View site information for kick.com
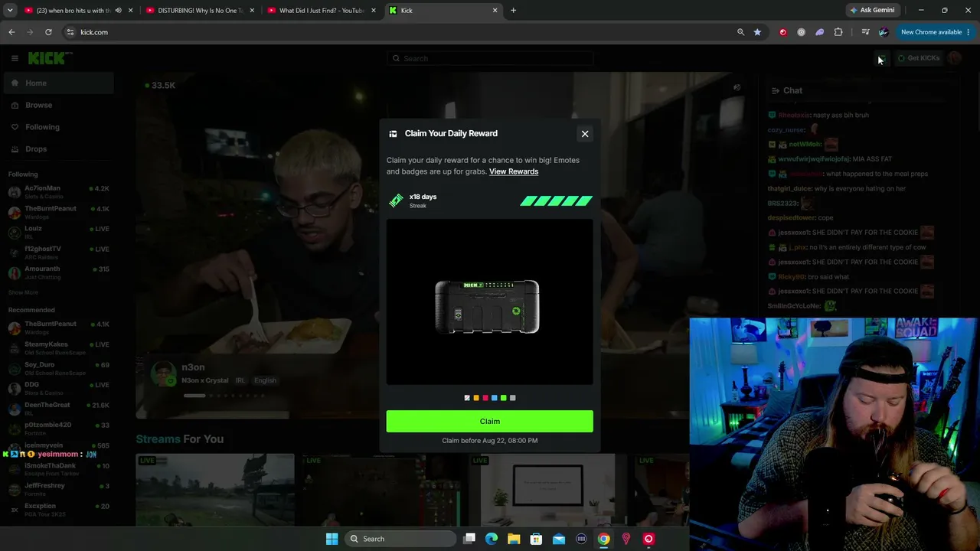Image resolution: width=980 pixels, height=551 pixels. click(70, 32)
